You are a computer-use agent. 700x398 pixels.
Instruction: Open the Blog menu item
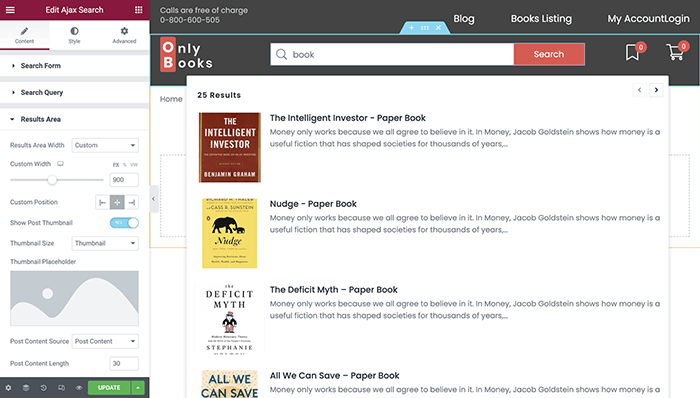[x=464, y=19]
